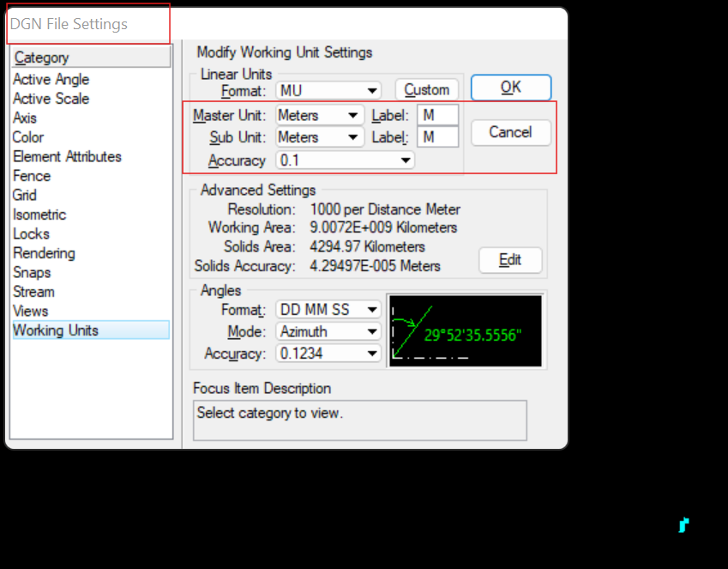Viewport: 728px width, 569px height.
Task: Click the OK button
Action: click(510, 87)
